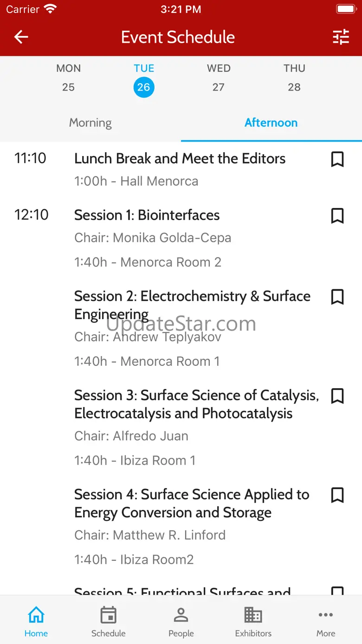Toggle bookmark for Session 2 Electrochemistry
The height and width of the screenshot is (644, 362).
click(x=337, y=297)
